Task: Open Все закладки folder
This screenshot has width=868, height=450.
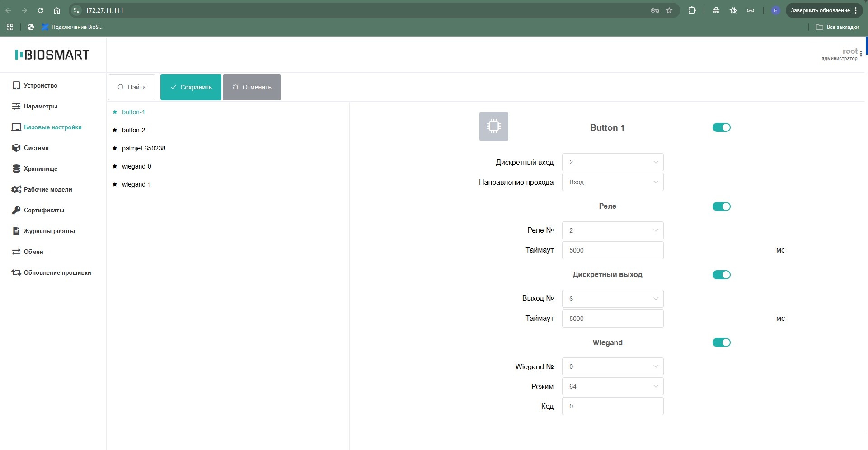Action: point(837,27)
